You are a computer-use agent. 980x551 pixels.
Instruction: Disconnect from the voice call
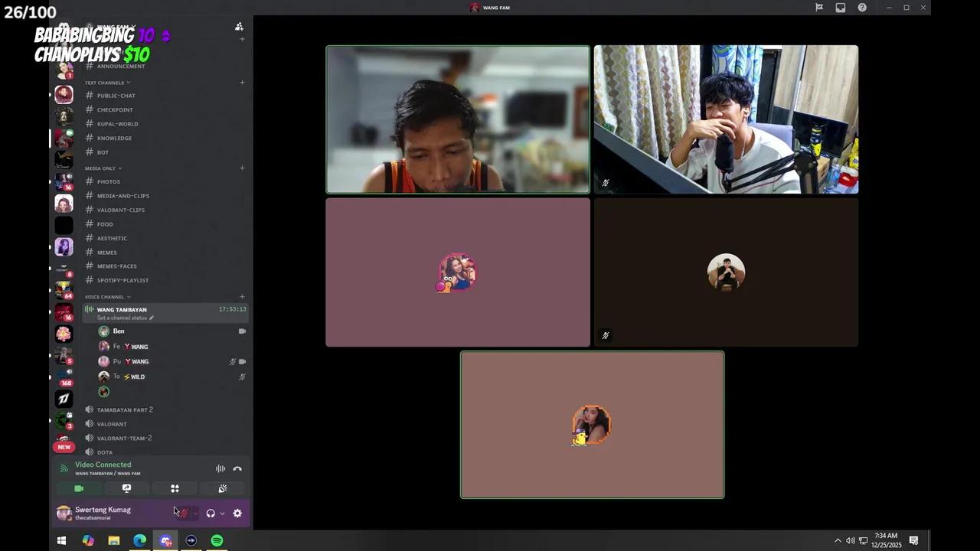[237, 469]
